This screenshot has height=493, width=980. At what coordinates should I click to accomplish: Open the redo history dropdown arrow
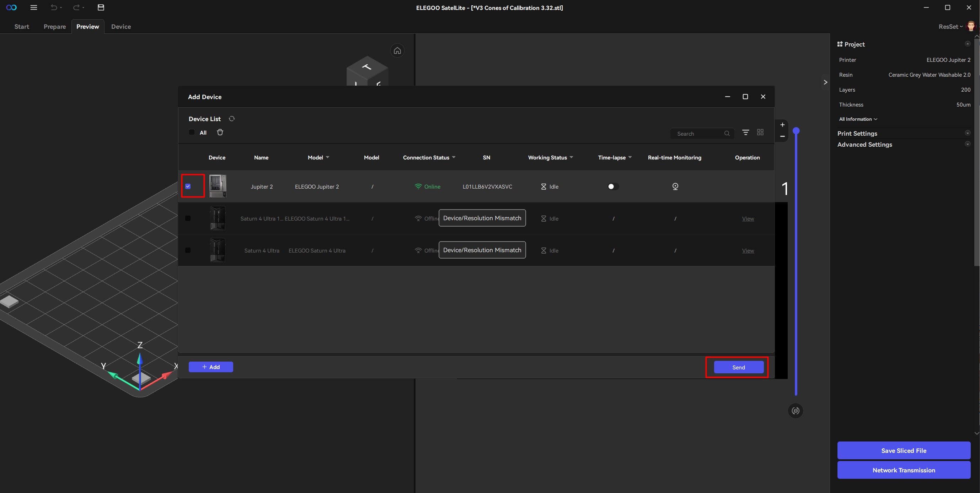click(x=84, y=8)
